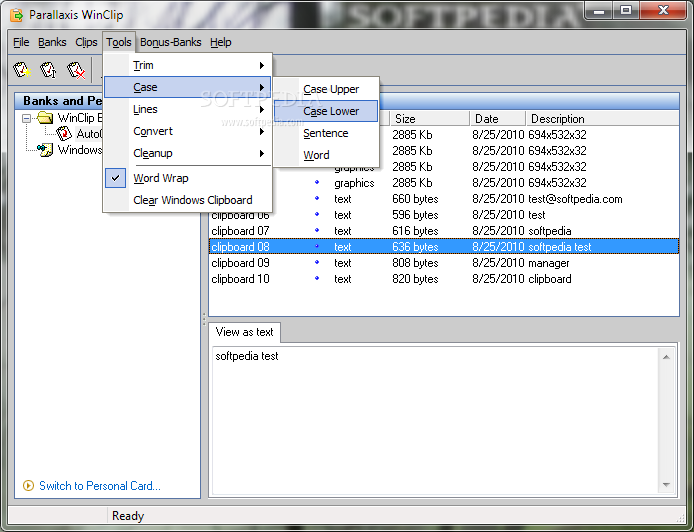Click the 820 bytes size cell

[x=415, y=279]
